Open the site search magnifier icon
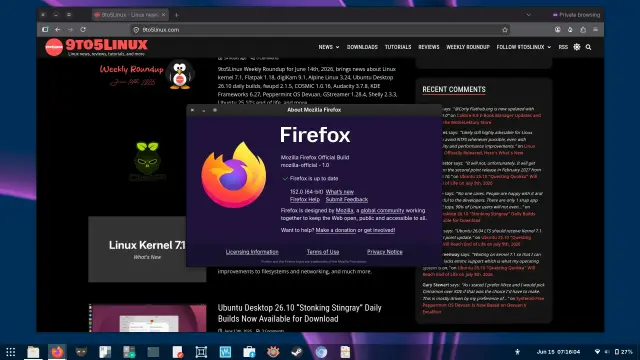Viewport: 640px width, 360px height. [589, 47]
